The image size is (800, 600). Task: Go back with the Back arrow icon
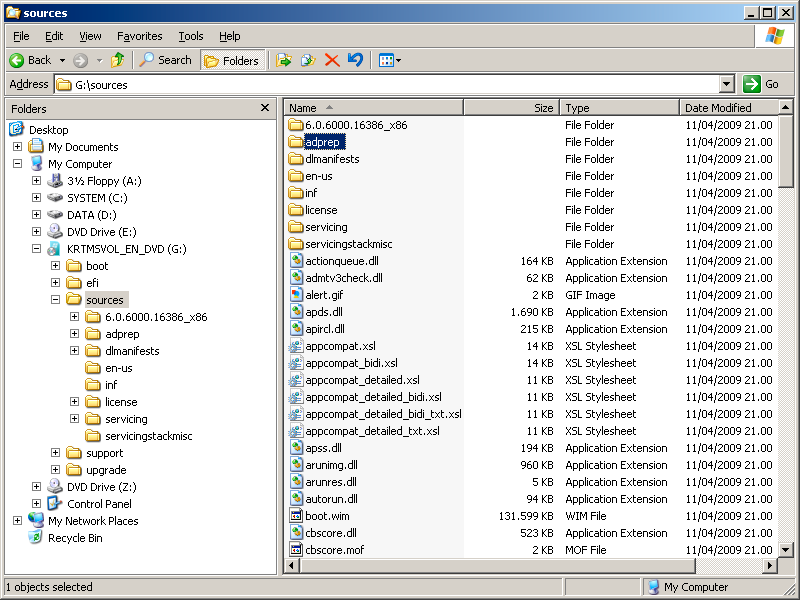[17, 61]
